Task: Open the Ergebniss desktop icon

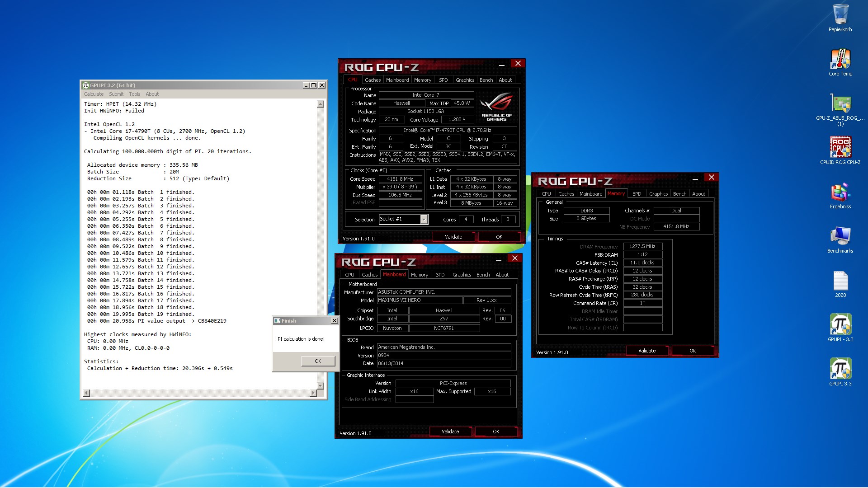Action: (840, 195)
